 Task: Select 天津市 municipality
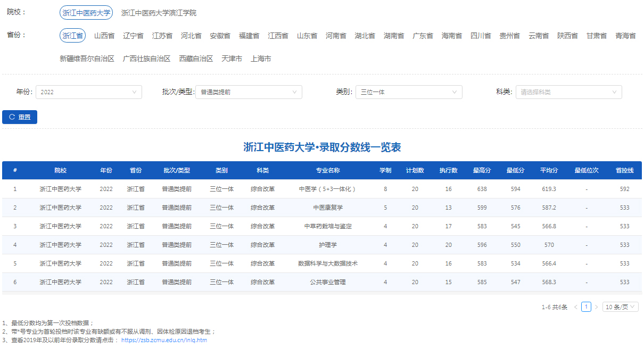(x=232, y=59)
